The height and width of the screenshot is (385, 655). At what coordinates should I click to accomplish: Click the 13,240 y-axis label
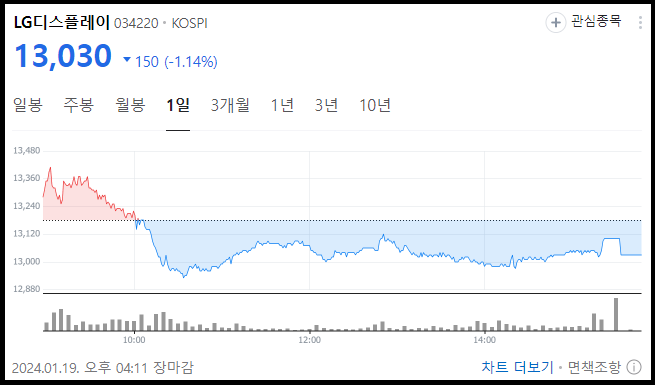click(x=27, y=206)
